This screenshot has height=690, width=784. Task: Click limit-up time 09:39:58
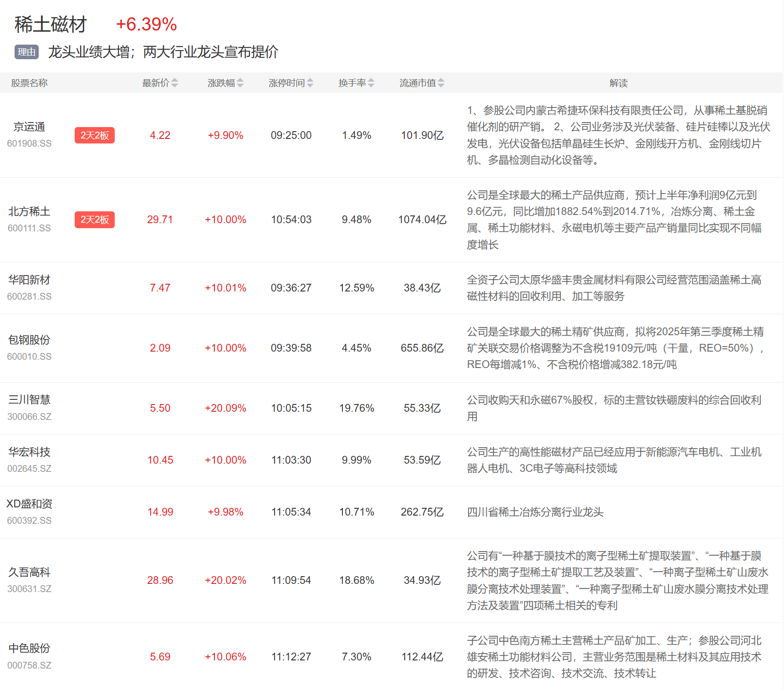point(291,348)
